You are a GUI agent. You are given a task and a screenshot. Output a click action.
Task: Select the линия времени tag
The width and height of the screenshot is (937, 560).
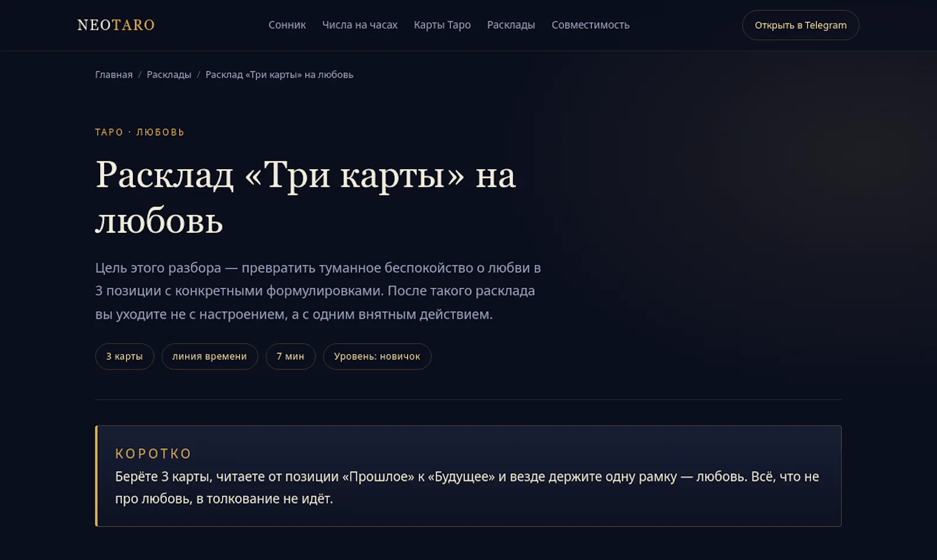[210, 356]
